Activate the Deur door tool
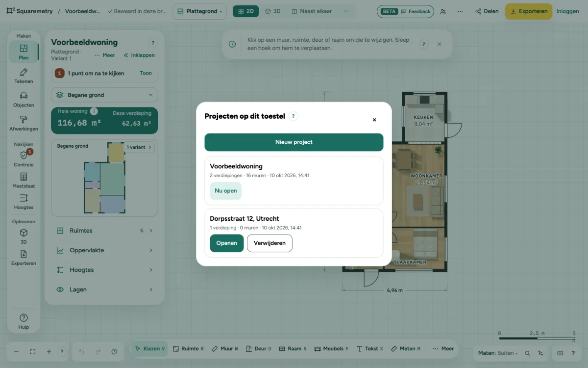Viewport: 588px width, 368px height. point(259,349)
